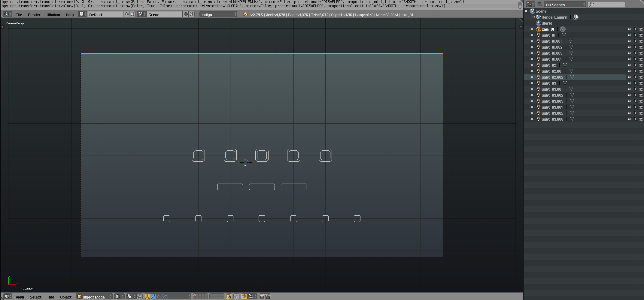The image size is (644, 300).
Task: Click the lock camera to layers icon
Action: tap(229, 297)
